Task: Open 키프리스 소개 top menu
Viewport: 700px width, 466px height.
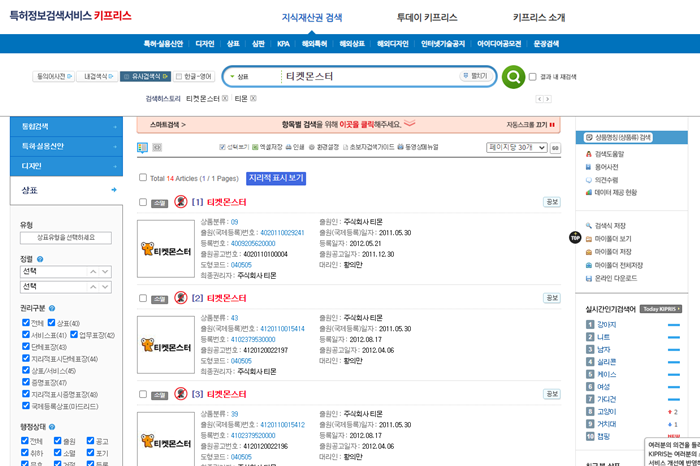Action: 539,18
